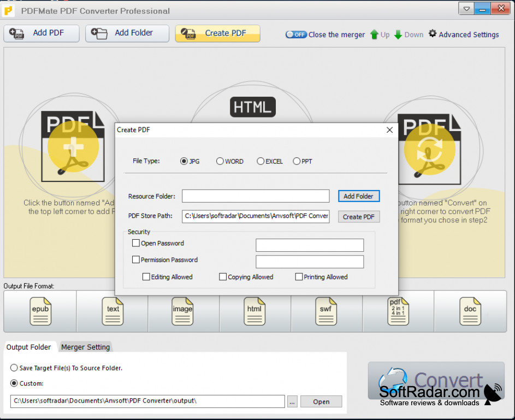Click the PDF convert icon on right

click(x=429, y=149)
